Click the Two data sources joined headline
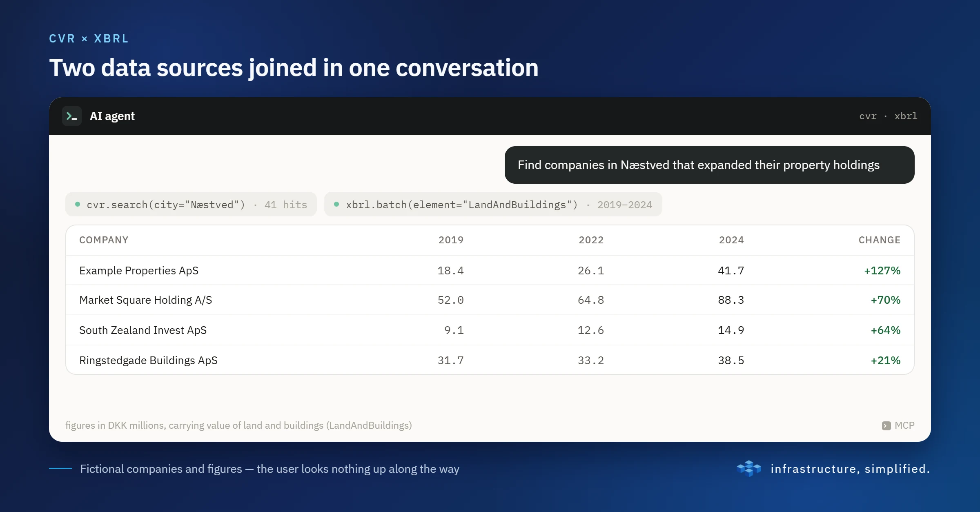980x512 pixels. coord(294,68)
